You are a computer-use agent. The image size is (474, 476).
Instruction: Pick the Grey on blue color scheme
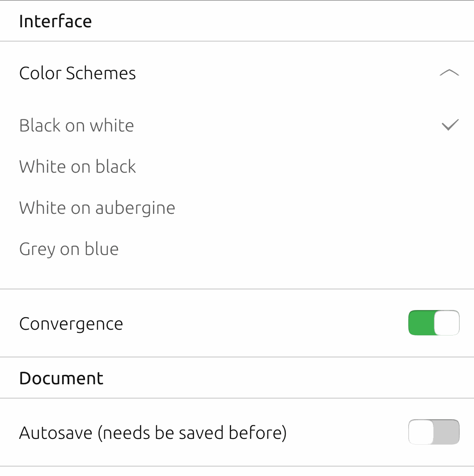point(69,249)
